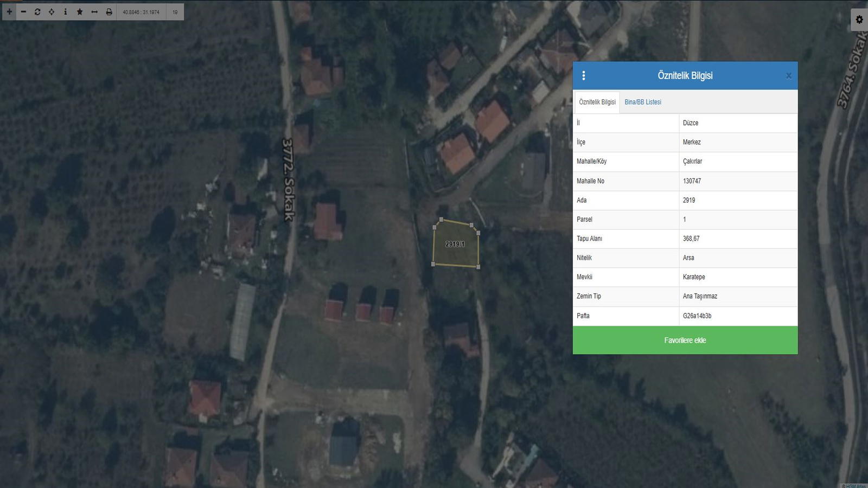This screenshot has height=488, width=868.
Task: Click the Tapu Alanı value 368,67
Action: click(691, 239)
